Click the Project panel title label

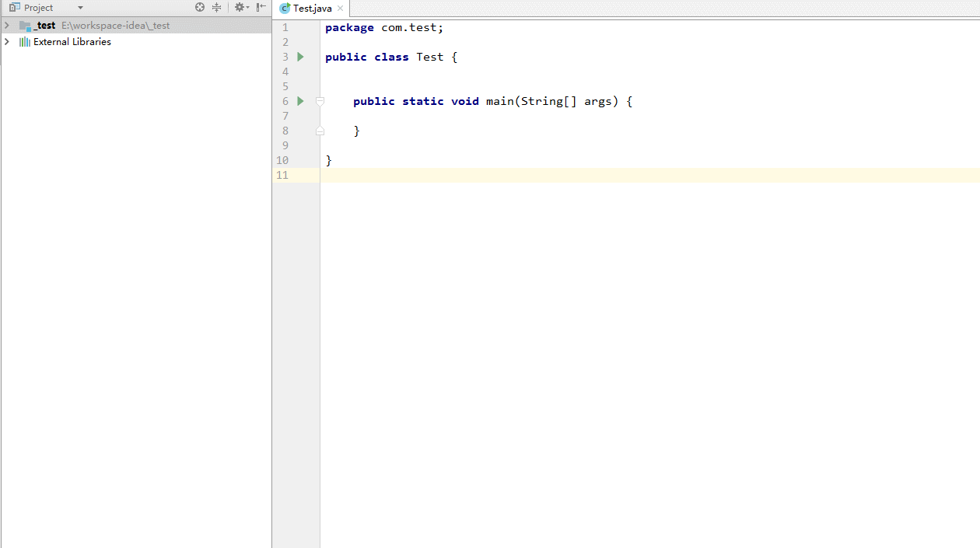(x=38, y=8)
